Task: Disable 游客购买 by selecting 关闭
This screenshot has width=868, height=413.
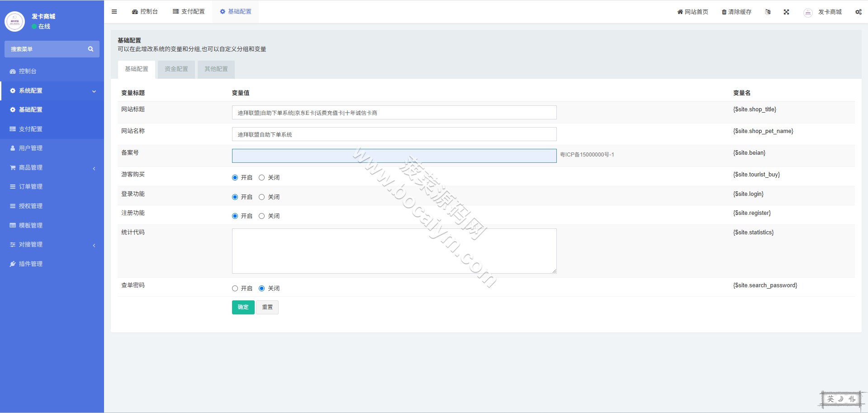Action: pos(261,178)
